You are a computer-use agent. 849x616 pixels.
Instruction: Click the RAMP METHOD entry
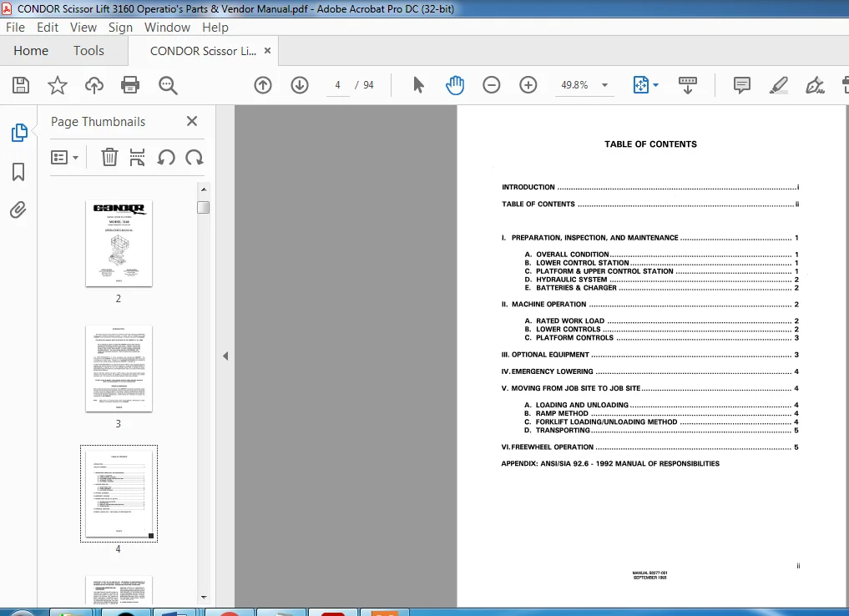(x=662, y=413)
